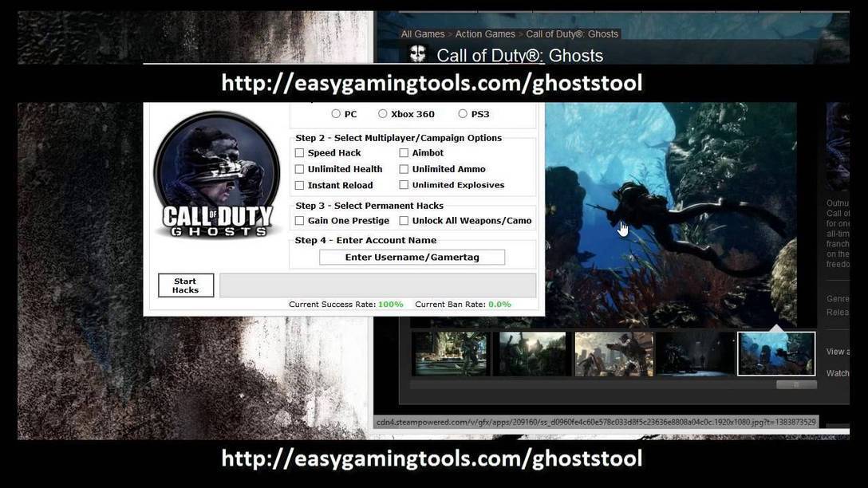This screenshot has width=868, height=488.
Task: Click the skull icon beside game title
Action: pos(417,54)
